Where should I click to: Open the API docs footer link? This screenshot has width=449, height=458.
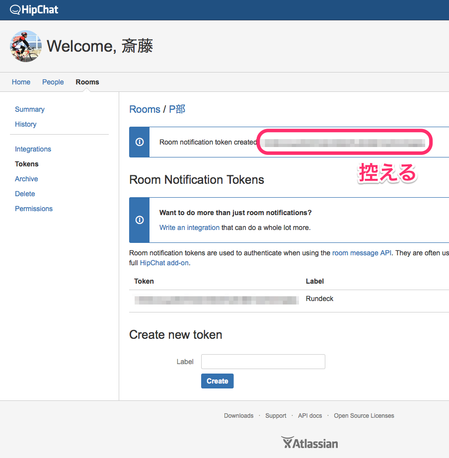click(x=310, y=416)
